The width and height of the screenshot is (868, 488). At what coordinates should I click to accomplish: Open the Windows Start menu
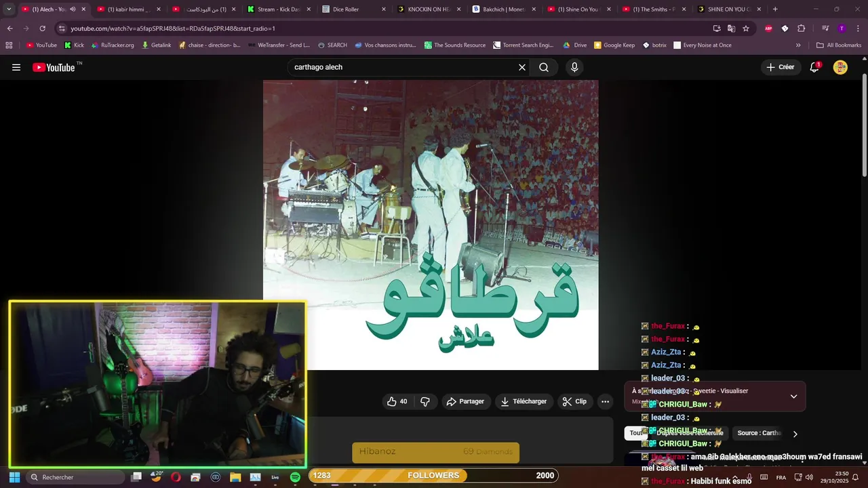pyautogui.click(x=14, y=477)
